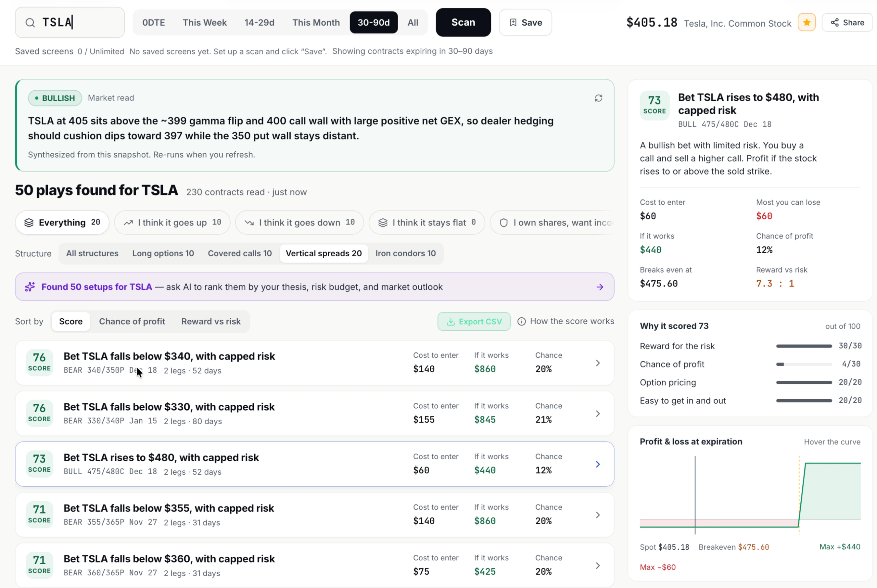The image size is (877, 588).
Task: Open the falls below $340 play chevron
Action: pyautogui.click(x=598, y=363)
